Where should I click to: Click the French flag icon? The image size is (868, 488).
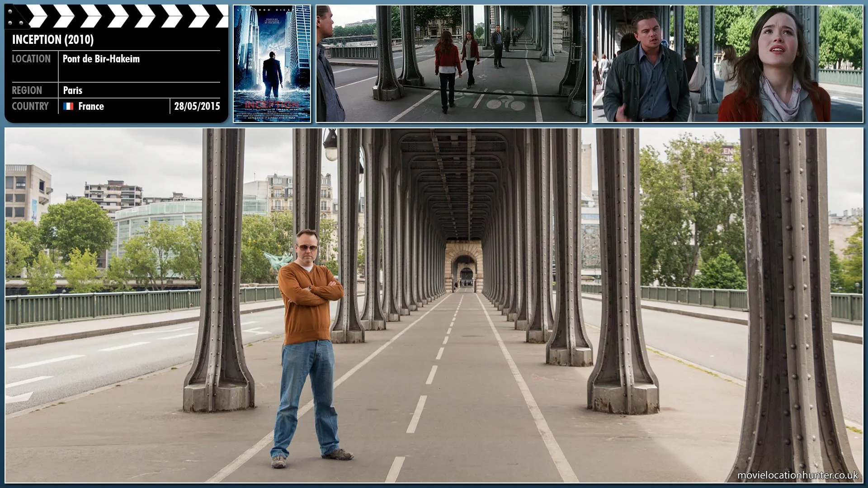click(x=68, y=106)
